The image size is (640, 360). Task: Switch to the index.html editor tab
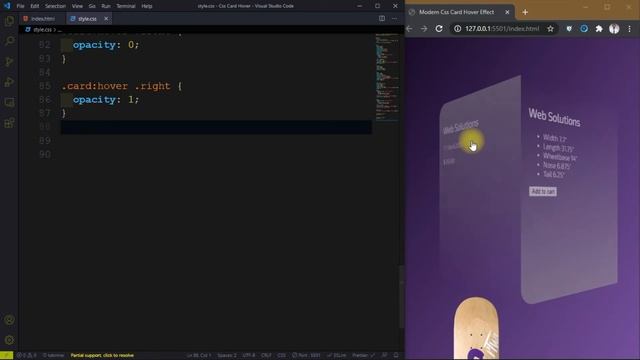pyautogui.click(x=42, y=18)
